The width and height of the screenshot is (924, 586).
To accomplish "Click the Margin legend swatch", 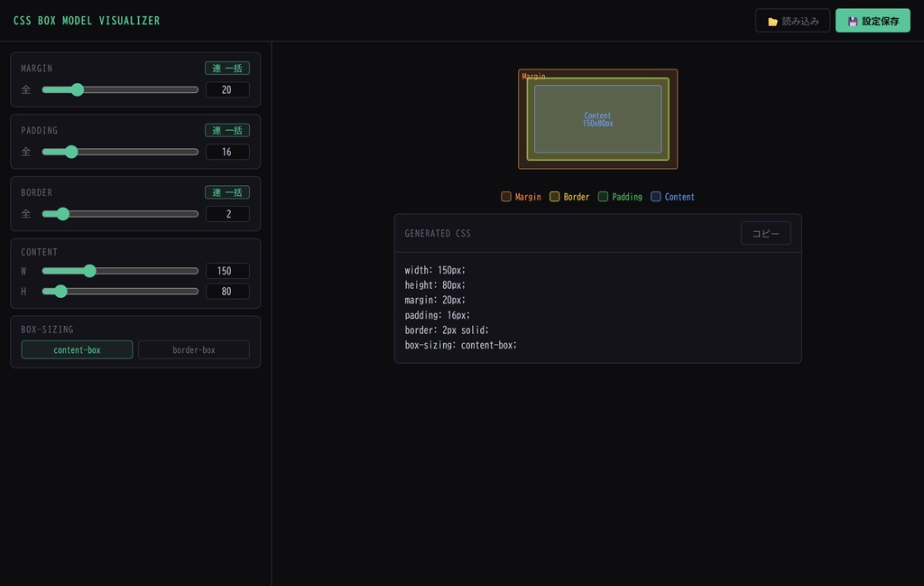I will point(505,196).
